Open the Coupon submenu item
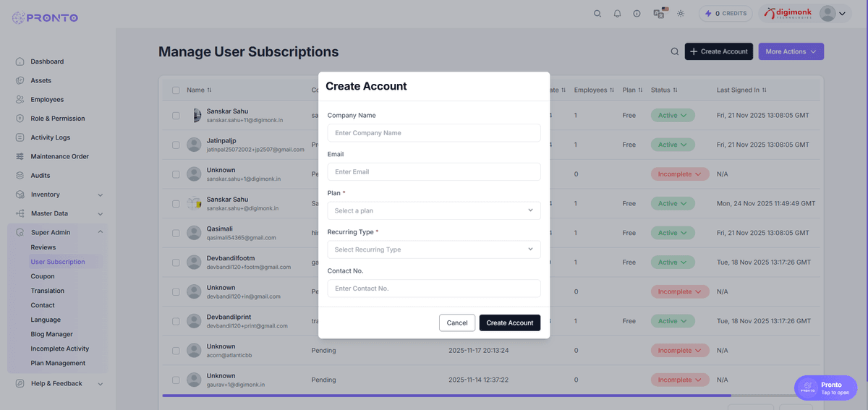 coord(43,276)
